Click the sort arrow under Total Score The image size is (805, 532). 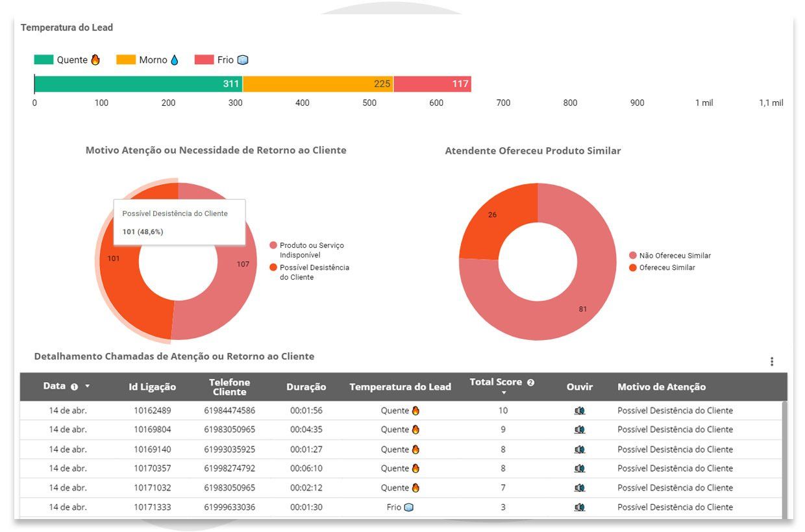coord(503,393)
